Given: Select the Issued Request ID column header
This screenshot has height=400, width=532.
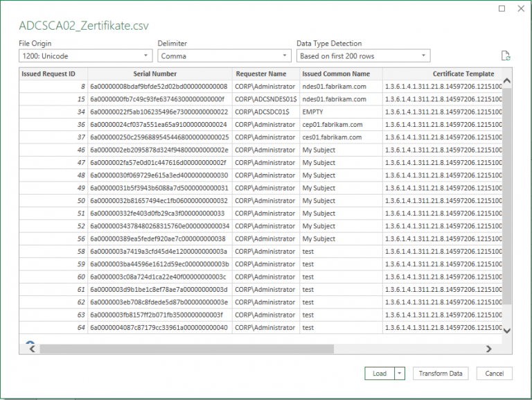Looking at the screenshot, I should [53, 73].
